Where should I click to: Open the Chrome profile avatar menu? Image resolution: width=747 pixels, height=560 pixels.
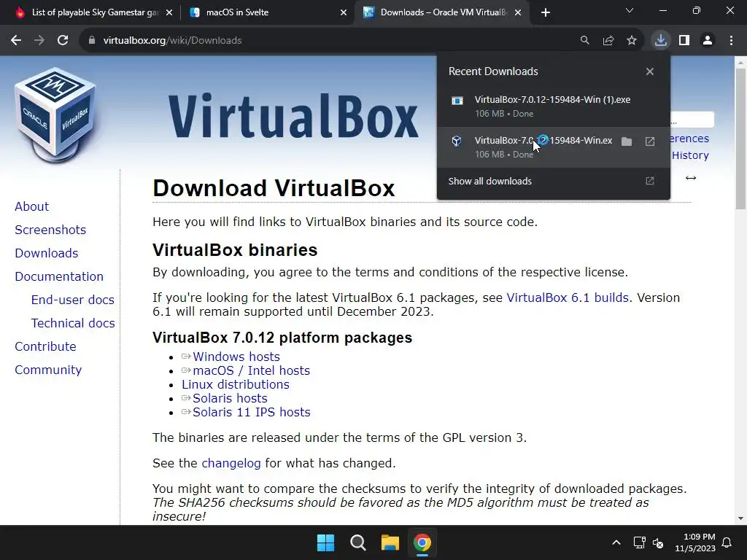(708, 41)
